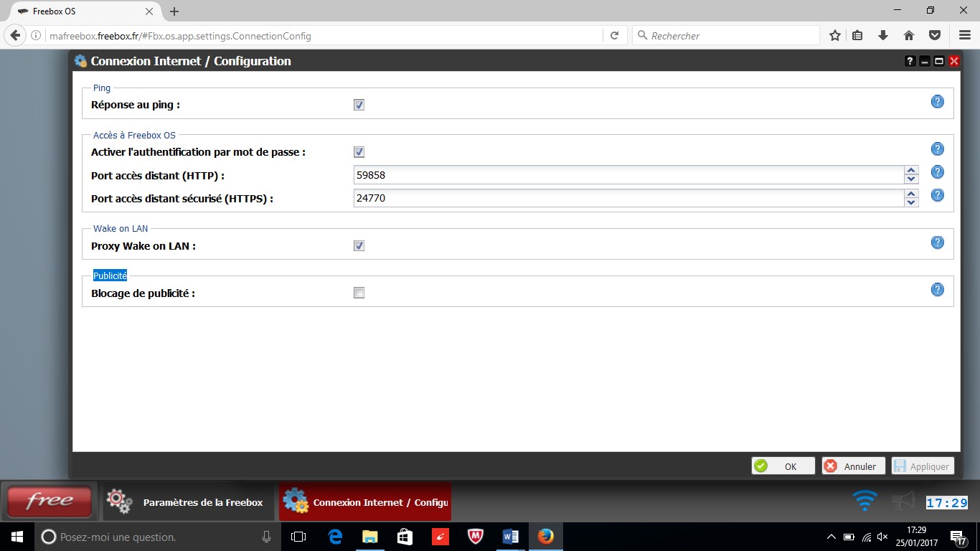Increase HTTP remote port with up arrow
The height and width of the screenshot is (551, 980).
[911, 171]
